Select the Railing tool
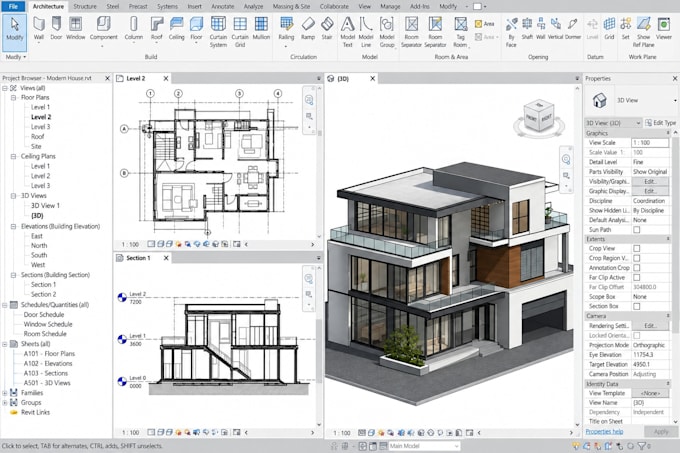The image size is (680, 453). coord(286,29)
